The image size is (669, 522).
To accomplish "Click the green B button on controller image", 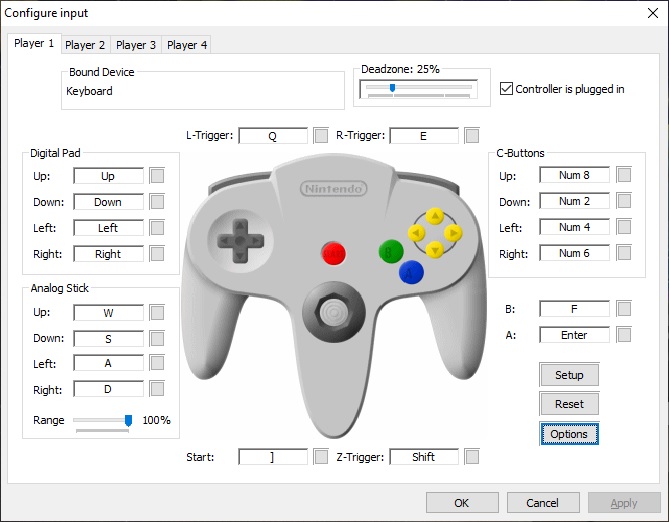I will tap(390, 252).
